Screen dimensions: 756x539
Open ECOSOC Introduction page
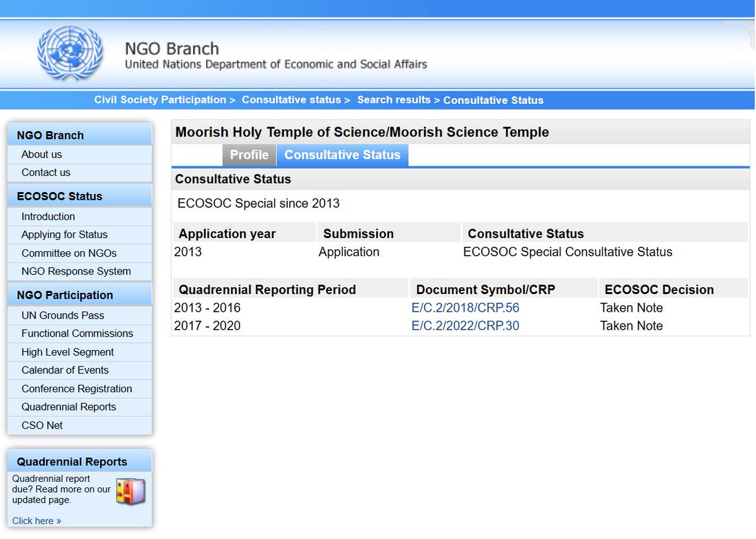pyautogui.click(x=48, y=217)
